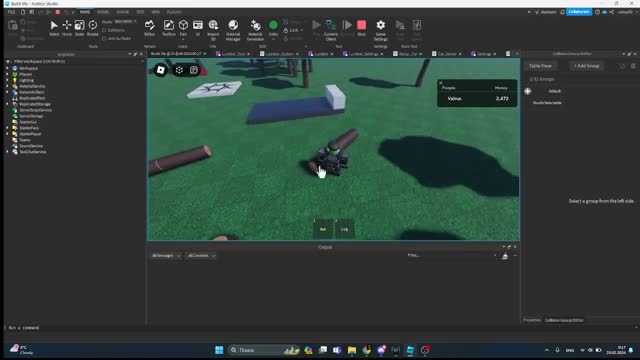Open the FILE menu
The image size is (640, 360).
tap(11, 12)
